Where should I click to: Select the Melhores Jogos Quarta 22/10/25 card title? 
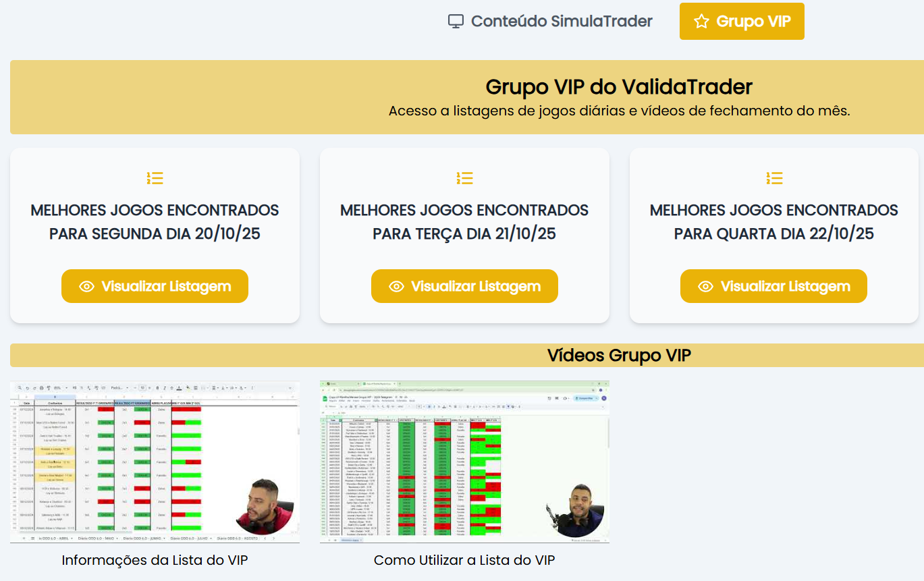click(774, 222)
